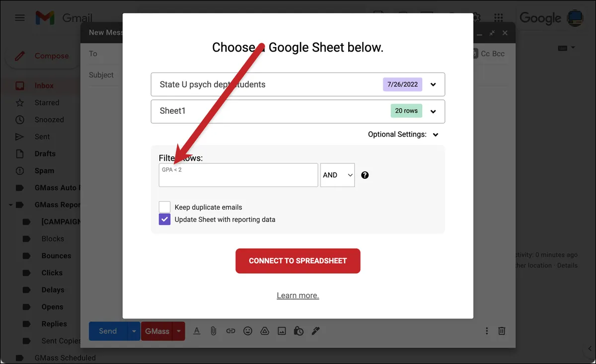Open the Inbox folder
Viewport: 596px width, 364px height.
point(44,86)
